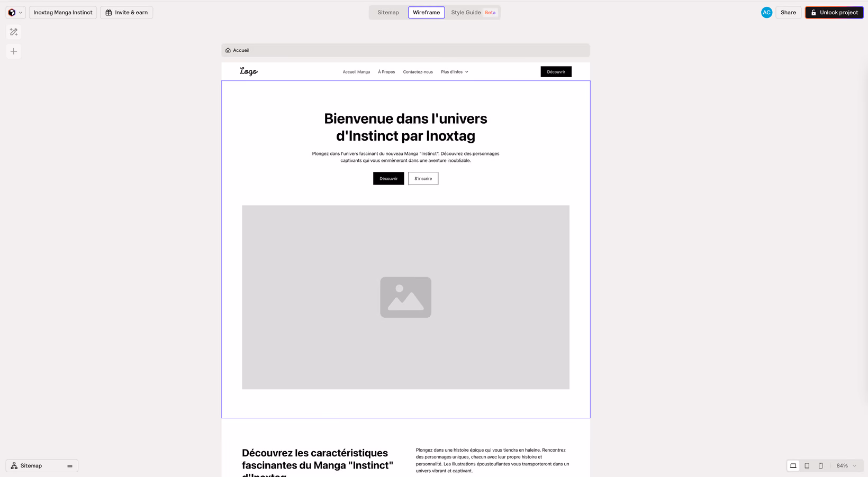This screenshot has width=868, height=477.
Task: Click the AC user avatar
Action: click(x=766, y=13)
